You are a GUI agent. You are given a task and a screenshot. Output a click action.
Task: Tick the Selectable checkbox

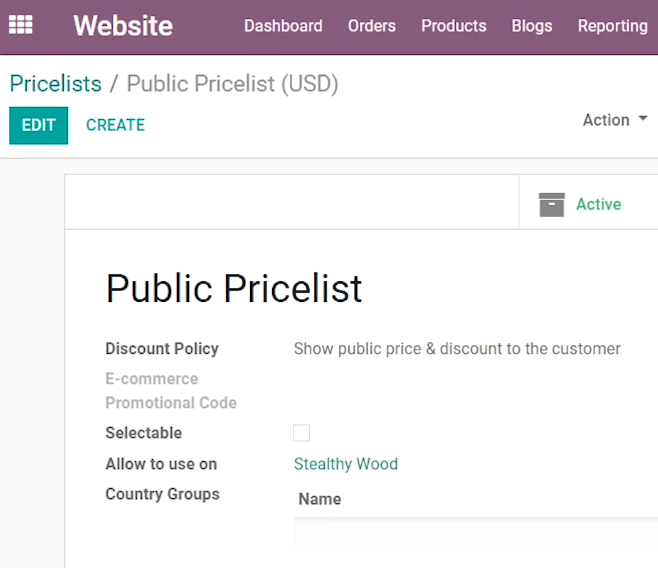pyautogui.click(x=301, y=433)
